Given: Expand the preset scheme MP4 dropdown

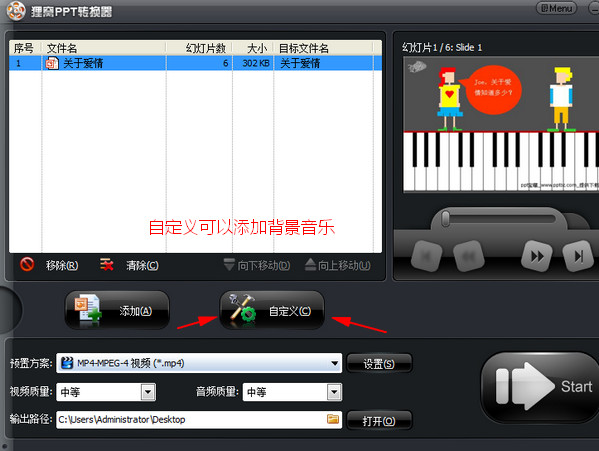Looking at the screenshot, I should tap(334, 363).
